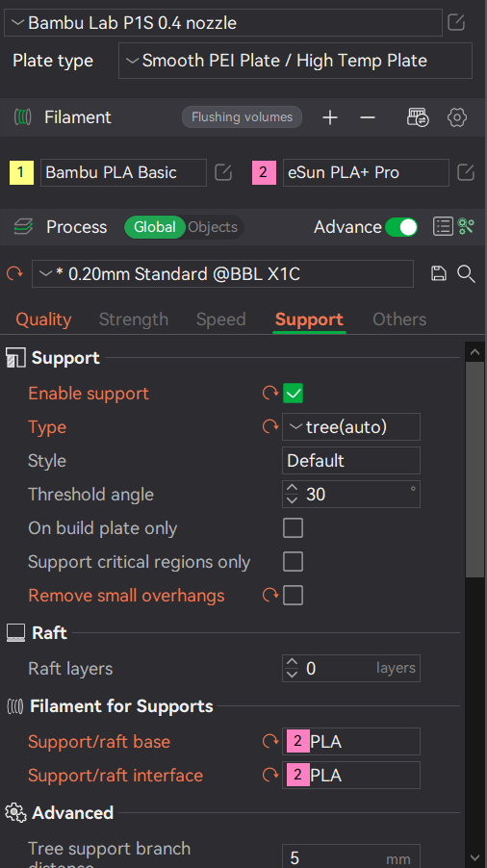
Task: Edit the eSun PLA+ Pro filament preset
Action: (466, 172)
